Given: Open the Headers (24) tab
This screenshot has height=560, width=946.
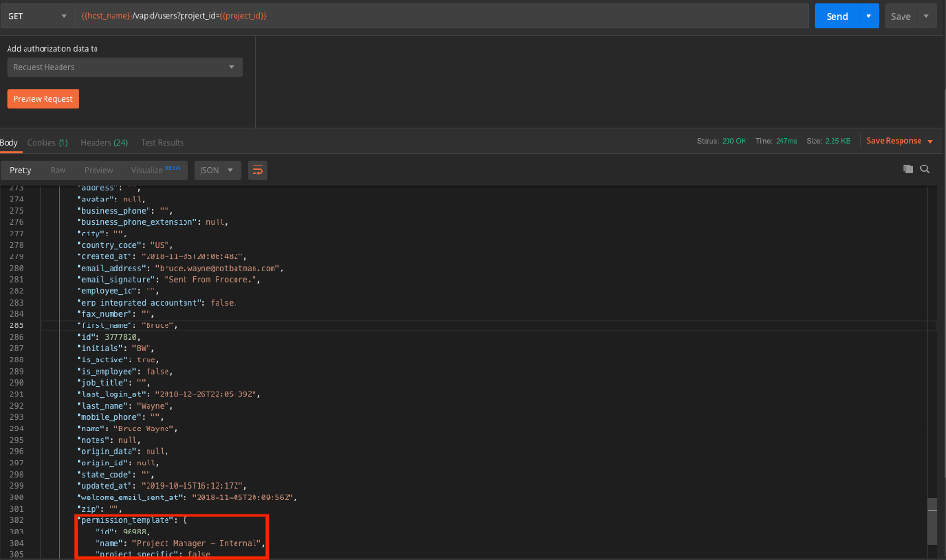Looking at the screenshot, I should click(x=104, y=143).
